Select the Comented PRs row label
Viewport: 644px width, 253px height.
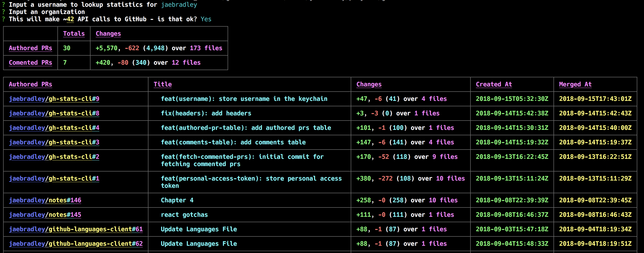31,63
